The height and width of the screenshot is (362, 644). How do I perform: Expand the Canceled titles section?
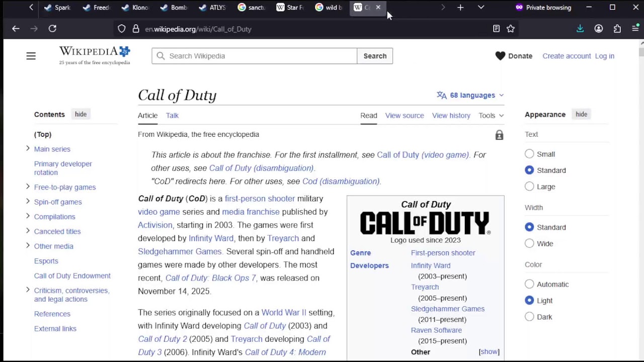click(x=28, y=231)
